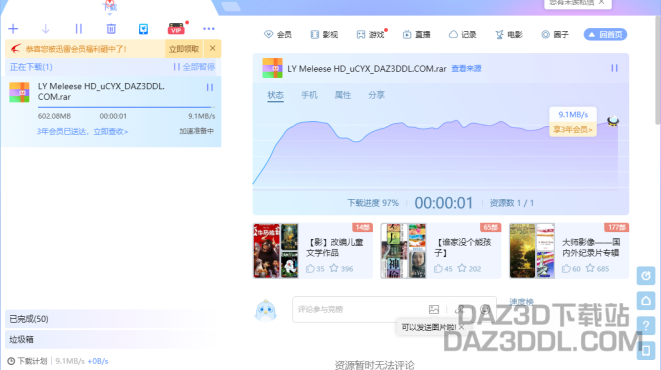Click the 享3年会员 speed tooltip link
661x370 pixels.
[573, 129]
